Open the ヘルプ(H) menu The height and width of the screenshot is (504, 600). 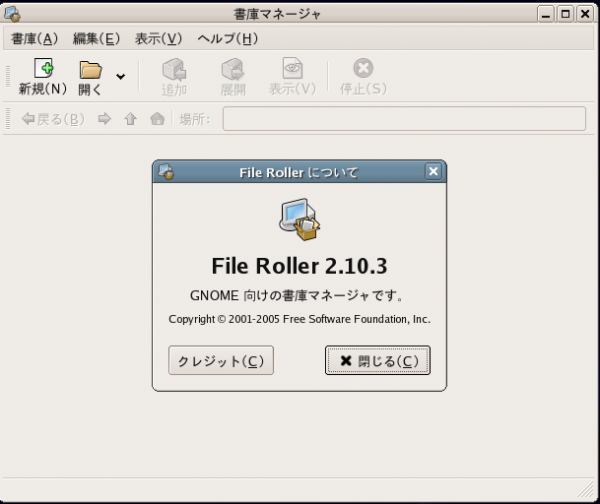[x=228, y=38]
